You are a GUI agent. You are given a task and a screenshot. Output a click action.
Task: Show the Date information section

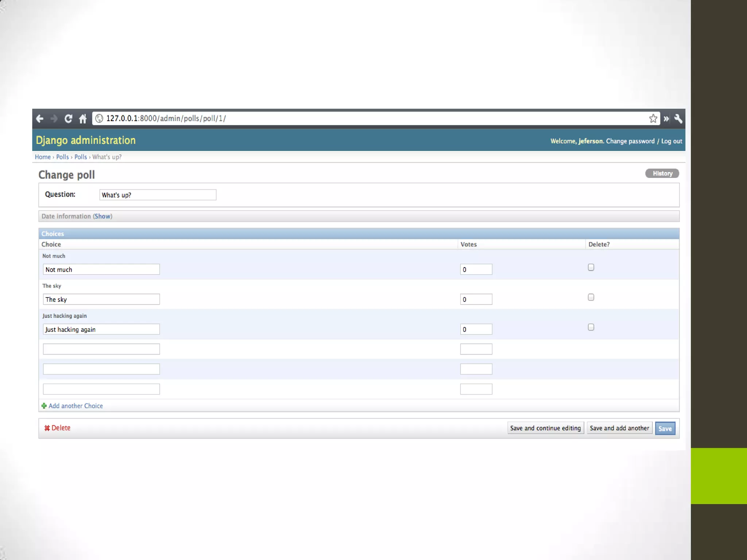(x=102, y=216)
